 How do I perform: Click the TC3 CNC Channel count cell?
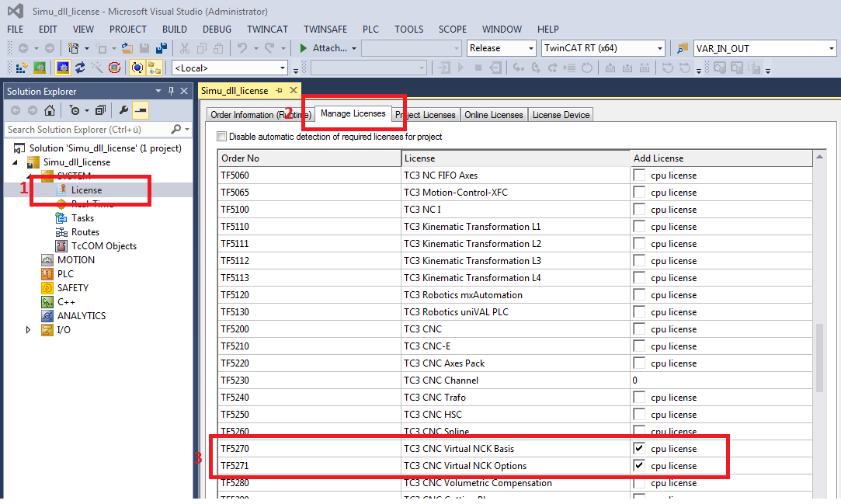[x=721, y=381]
